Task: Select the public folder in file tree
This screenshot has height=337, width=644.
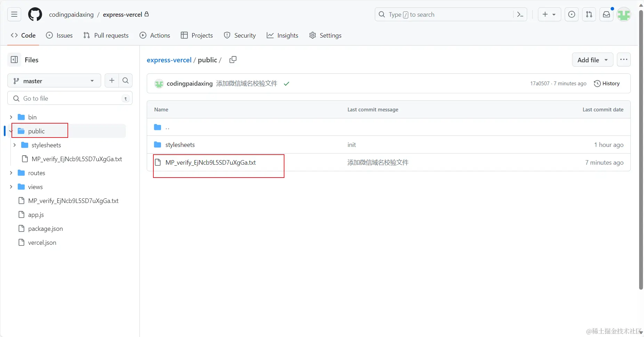Action: (37, 131)
